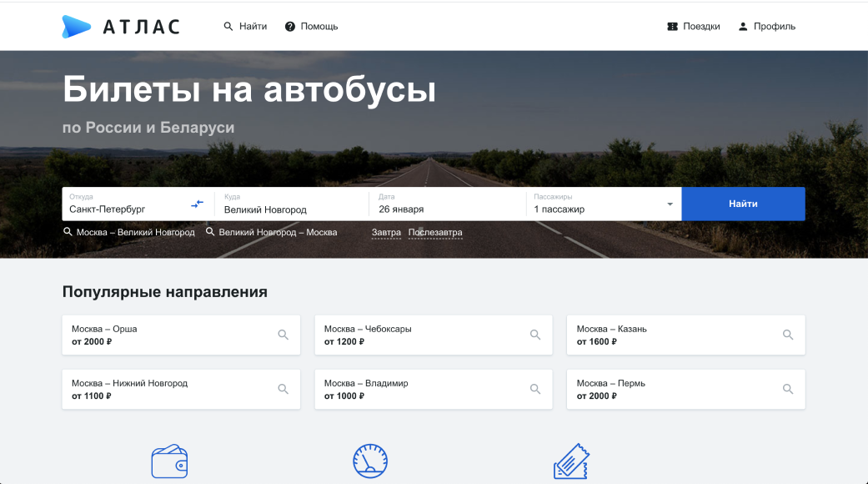868x484 pixels.
Task: Click search icon on Москва – Чебоксары card
Action: pos(535,335)
